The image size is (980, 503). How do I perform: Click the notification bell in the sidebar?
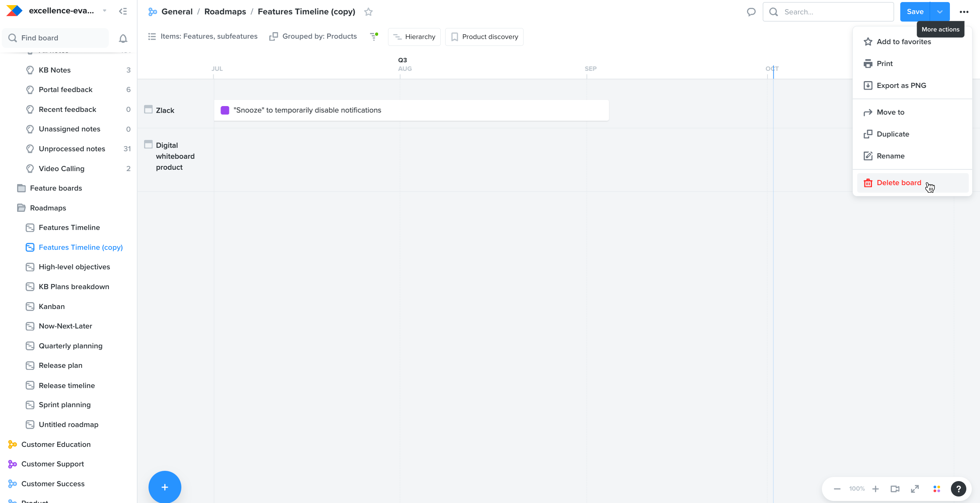pyautogui.click(x=122, y=38)
